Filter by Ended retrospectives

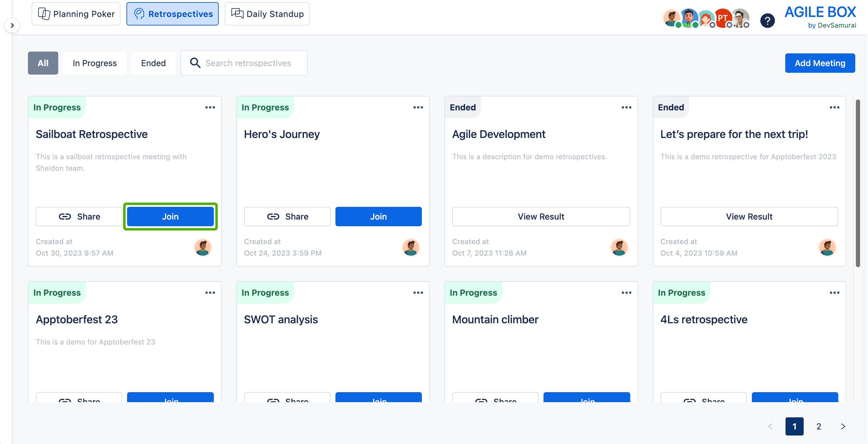point(153,63)
